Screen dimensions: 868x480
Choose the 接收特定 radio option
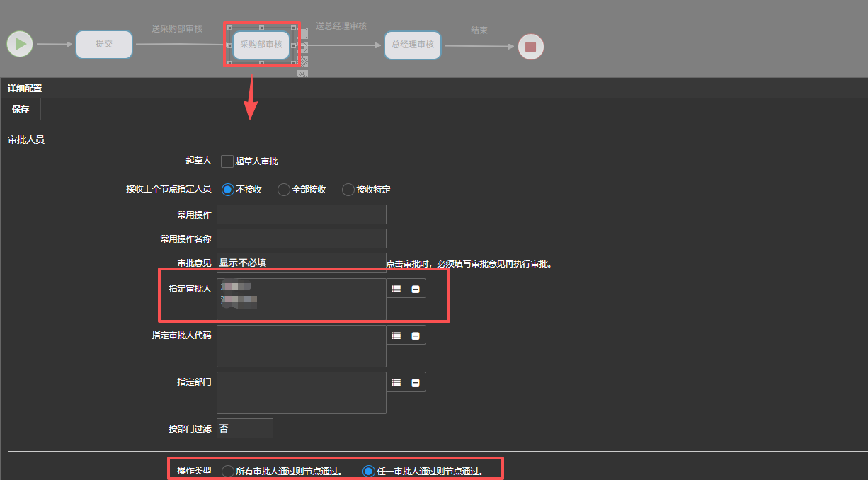point(348,190)
